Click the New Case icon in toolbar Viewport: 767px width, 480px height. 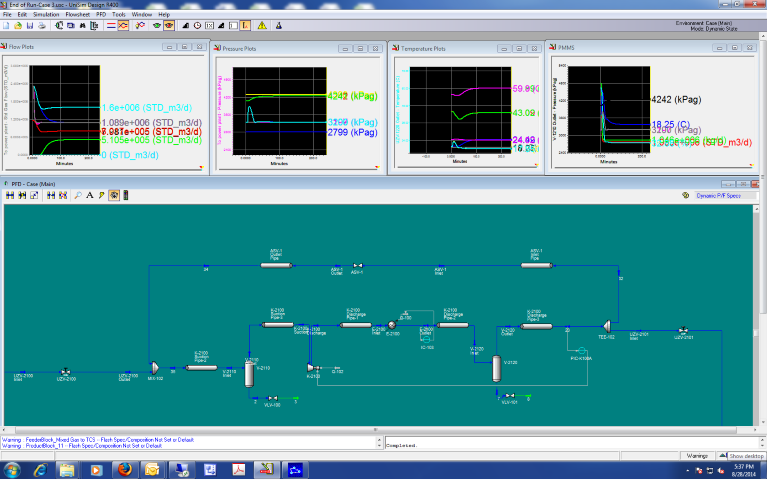[6, 26]
